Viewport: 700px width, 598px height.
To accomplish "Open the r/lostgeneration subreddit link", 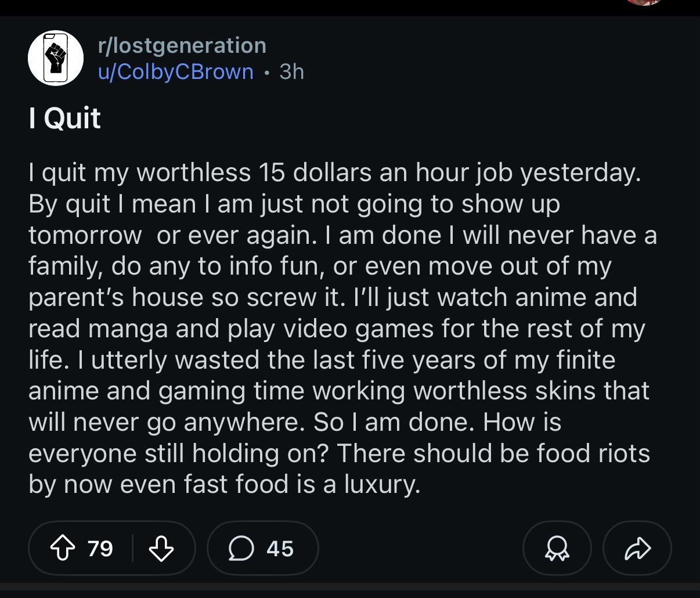I will click(182, 45).
